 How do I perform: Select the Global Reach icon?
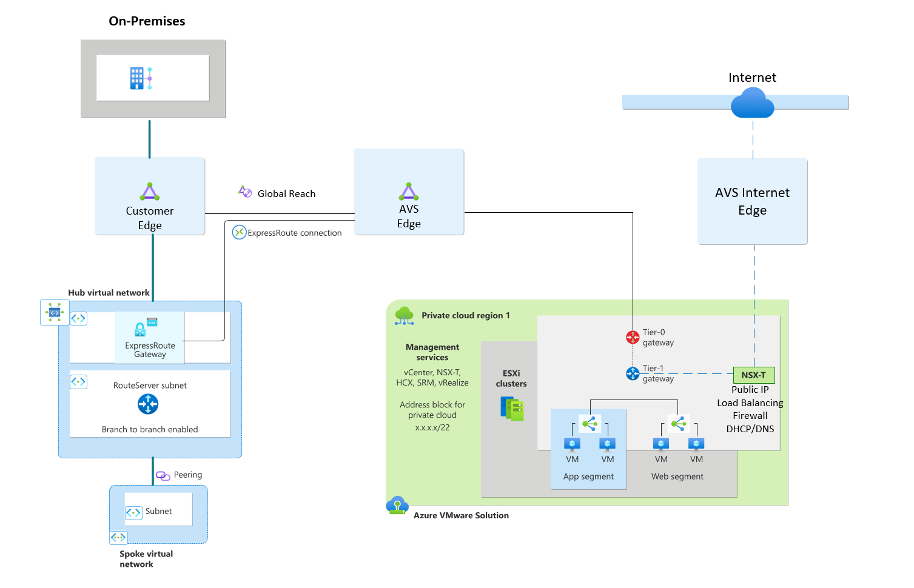coord(244,191)
